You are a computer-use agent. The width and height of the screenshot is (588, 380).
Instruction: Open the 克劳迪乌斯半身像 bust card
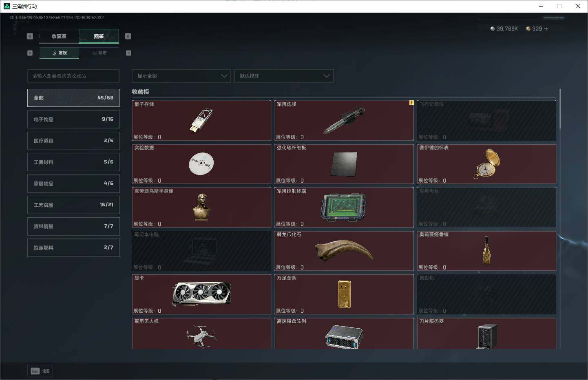pos(201,208)
